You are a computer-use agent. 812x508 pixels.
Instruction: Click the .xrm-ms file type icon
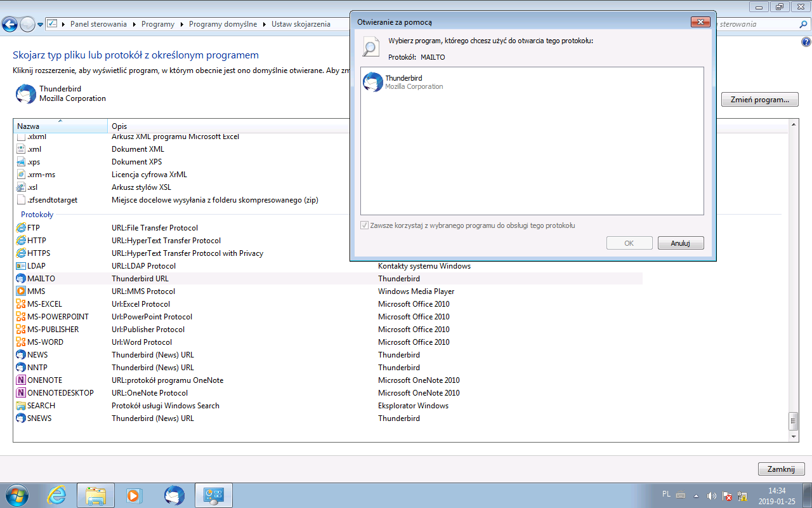pyautogui.click(x=21, y=175)
